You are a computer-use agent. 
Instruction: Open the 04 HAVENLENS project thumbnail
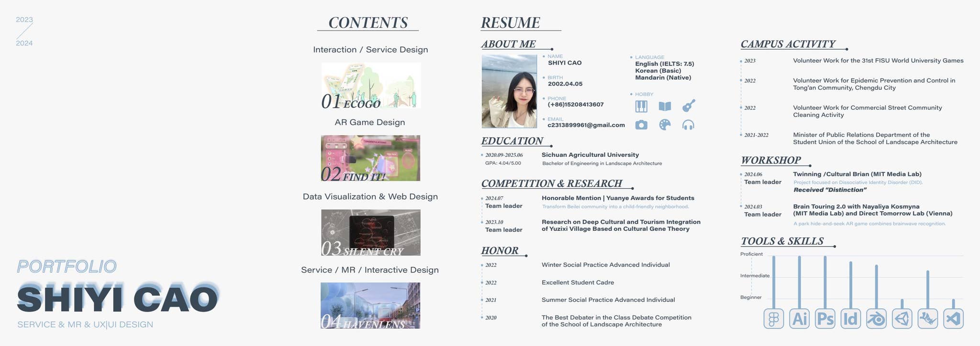click(x=370, y=305)
